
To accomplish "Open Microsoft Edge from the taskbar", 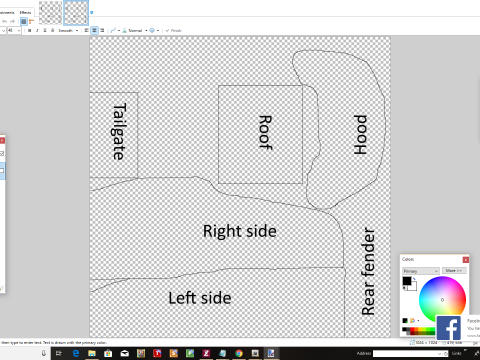I will pyautogui.click(x=76, y=353).
